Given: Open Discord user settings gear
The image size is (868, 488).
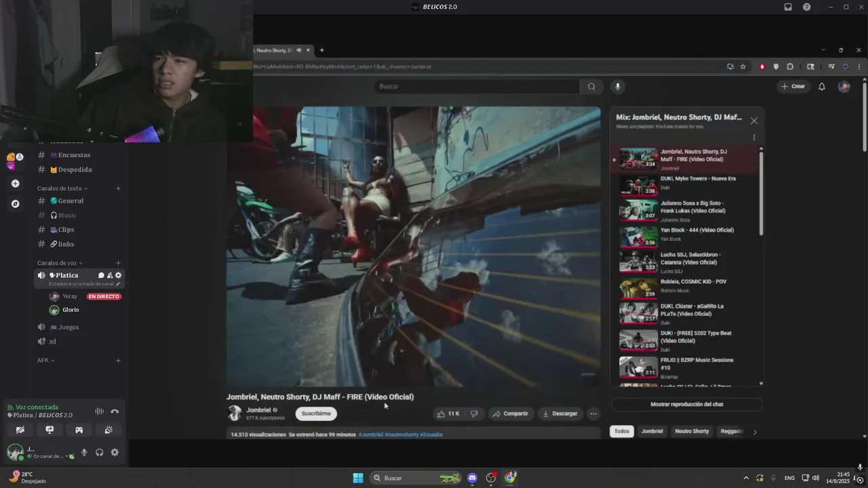Looking at the screenshot, I should coord(115,453).
